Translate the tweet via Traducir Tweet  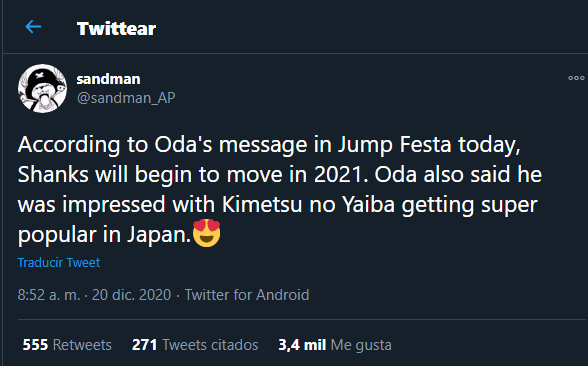point(59,262)
